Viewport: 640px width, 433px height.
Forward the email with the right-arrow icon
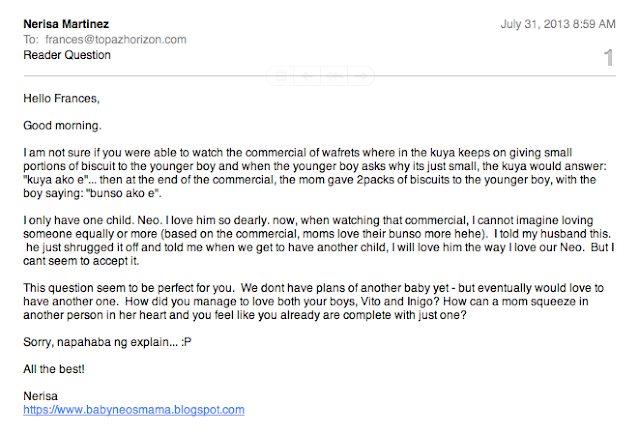click(x=361, y=75)
